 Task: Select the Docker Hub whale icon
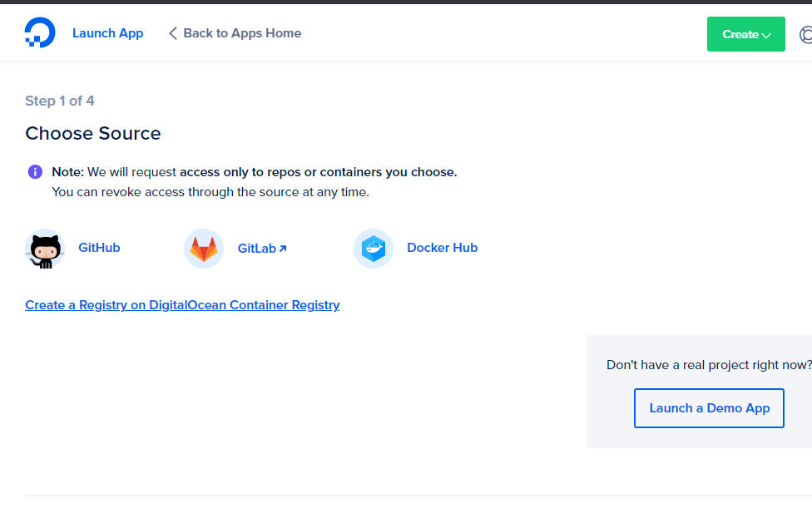374,249
